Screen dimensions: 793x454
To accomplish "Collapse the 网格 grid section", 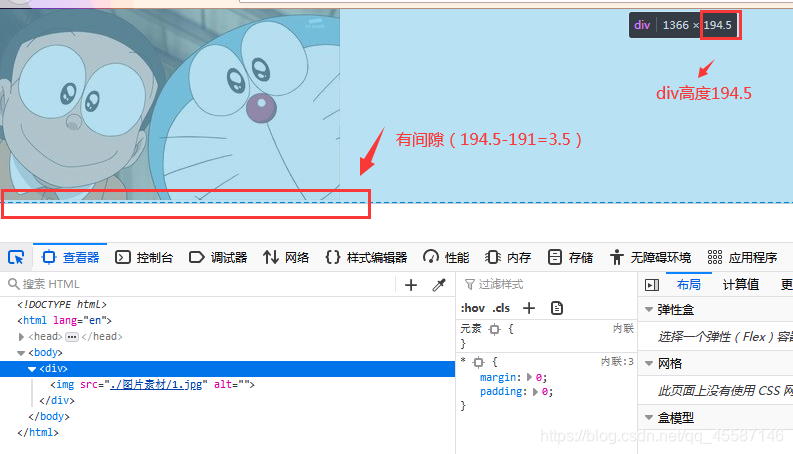I will click(x=649, y=363).
